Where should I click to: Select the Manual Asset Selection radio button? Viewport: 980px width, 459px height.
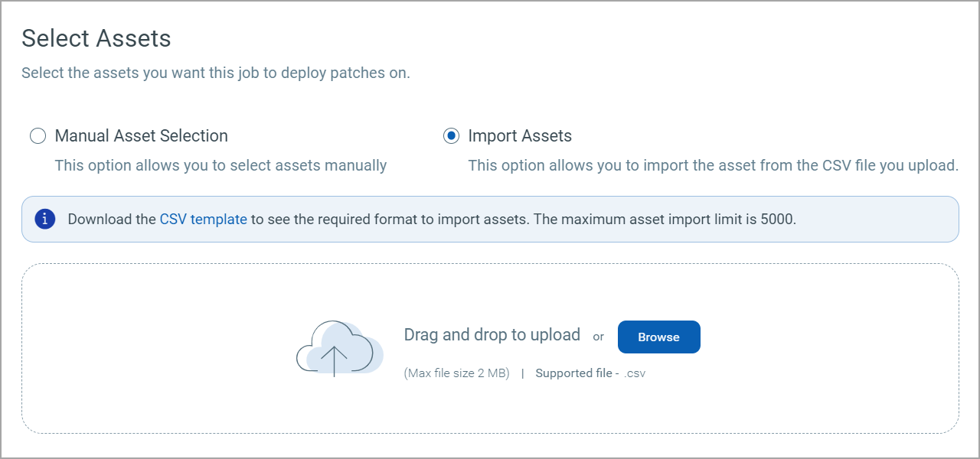[x=38, y=135]
